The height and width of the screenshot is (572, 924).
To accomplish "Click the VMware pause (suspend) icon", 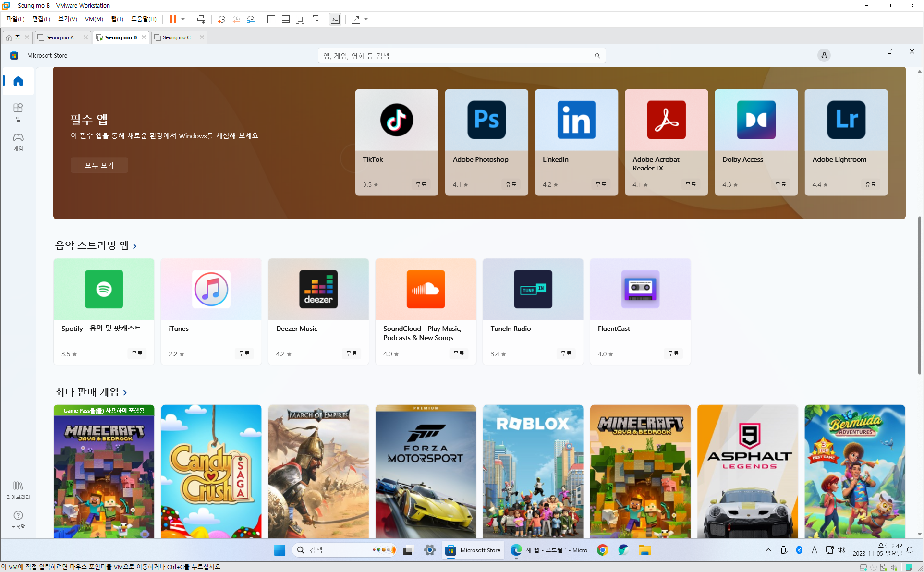I will click(172, 19).
